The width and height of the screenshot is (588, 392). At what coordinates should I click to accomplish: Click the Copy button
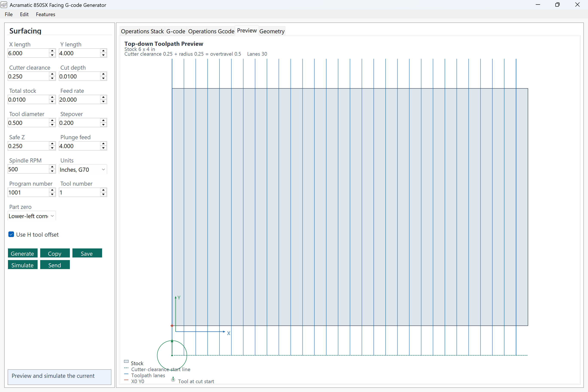tap(55, 253)
